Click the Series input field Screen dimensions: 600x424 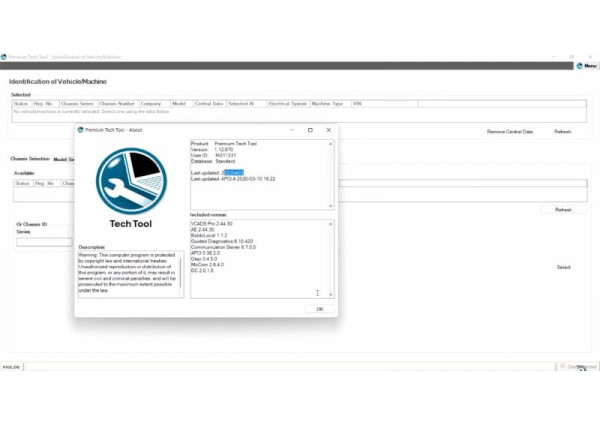coord(45,242)
